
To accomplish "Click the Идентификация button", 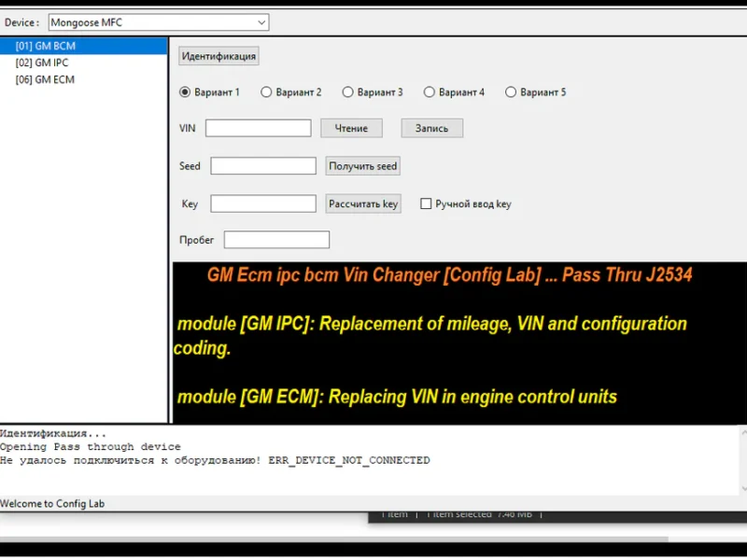I will (218, 56).
